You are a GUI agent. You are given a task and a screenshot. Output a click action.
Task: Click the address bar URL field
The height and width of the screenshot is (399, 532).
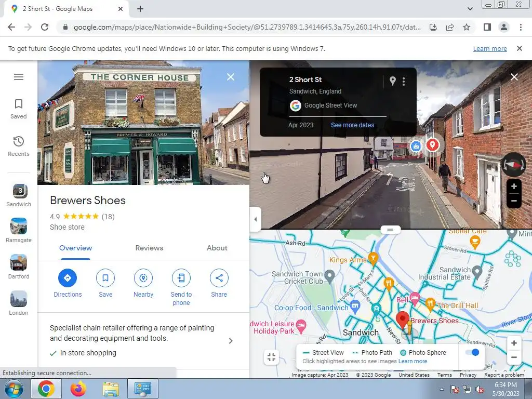click(247, 27)
